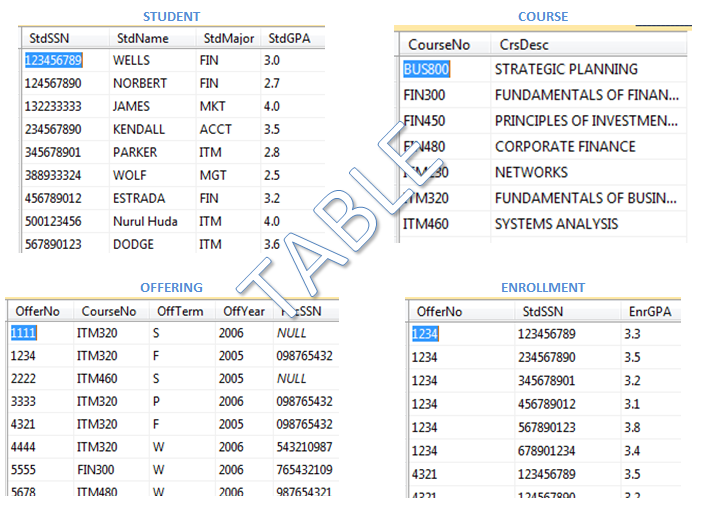Click the CourseNo header in OFFERING table
The image size is (713, 512).
pyautogui.click(x=109, y=311)
